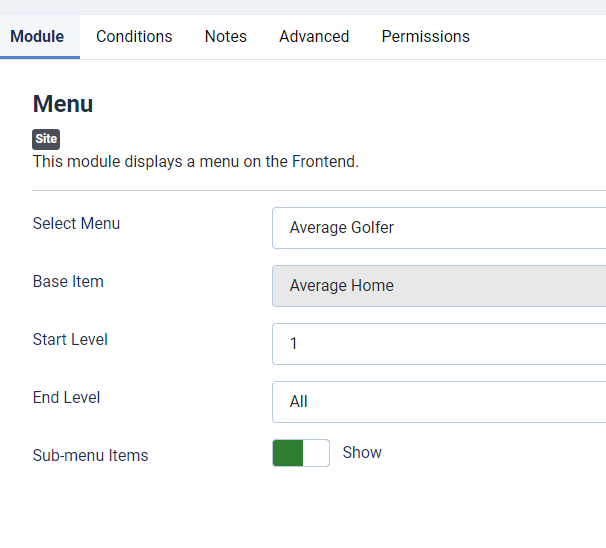The width and height of the screenshot is (606, 548).
Task: Click the End Level field label
Action: pos(66,398)
